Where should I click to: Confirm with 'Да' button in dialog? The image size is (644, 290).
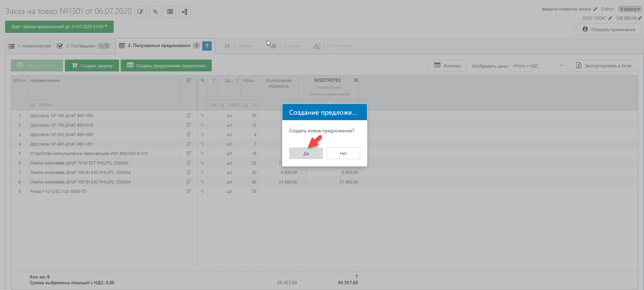point(306,153)
